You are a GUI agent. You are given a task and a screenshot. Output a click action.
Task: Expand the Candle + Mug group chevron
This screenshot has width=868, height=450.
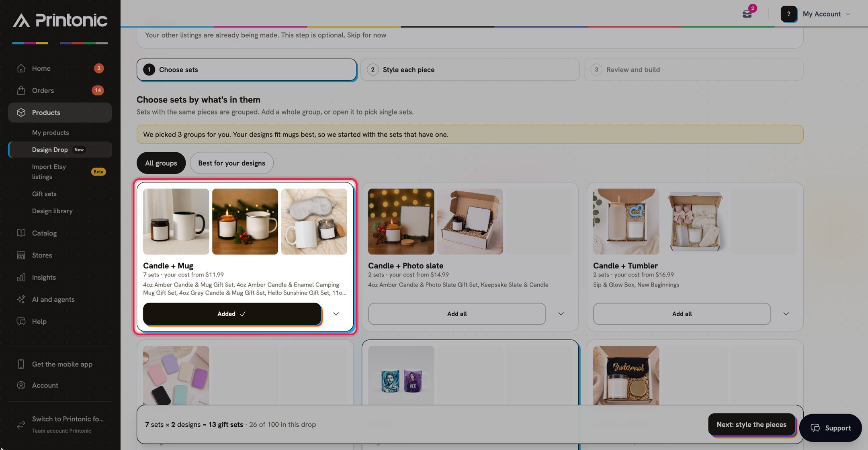[336, 314]
